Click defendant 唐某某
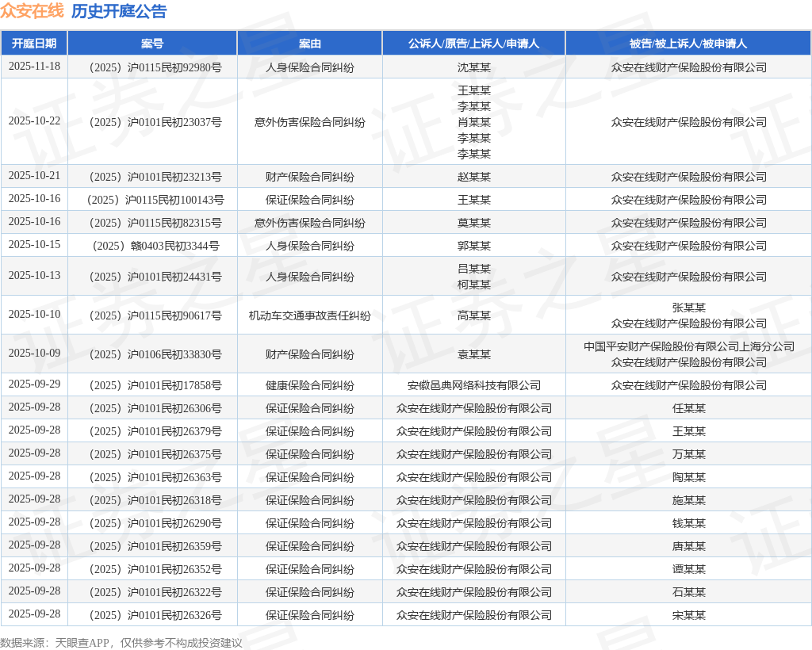 pos(689,546)
